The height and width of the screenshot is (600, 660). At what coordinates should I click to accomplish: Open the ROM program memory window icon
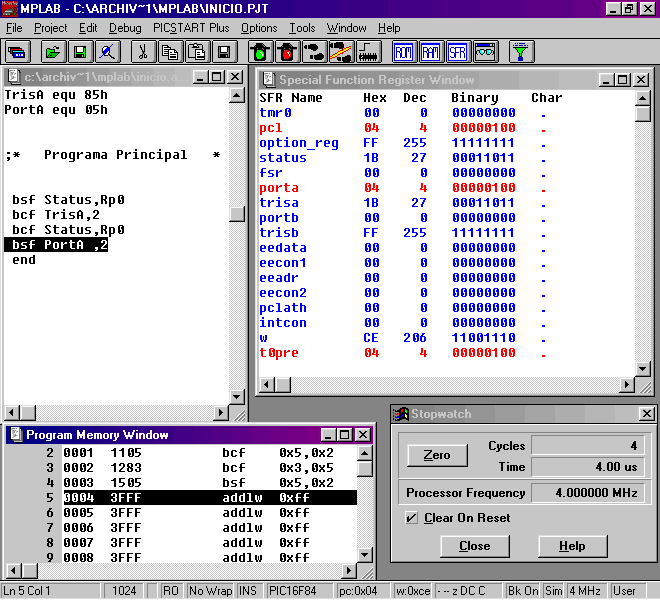(404, 51)
